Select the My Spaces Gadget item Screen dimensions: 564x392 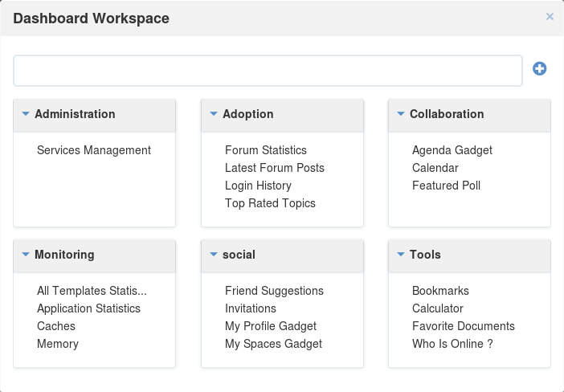[273, 344]
